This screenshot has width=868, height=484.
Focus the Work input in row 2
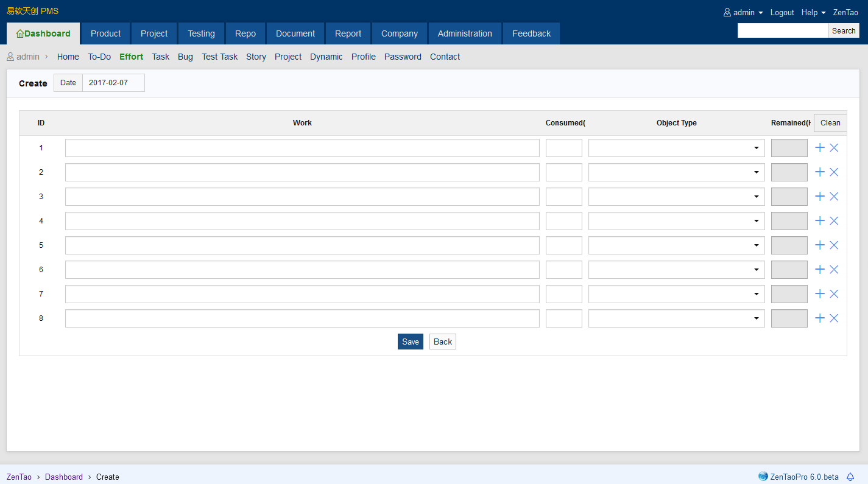302,172
